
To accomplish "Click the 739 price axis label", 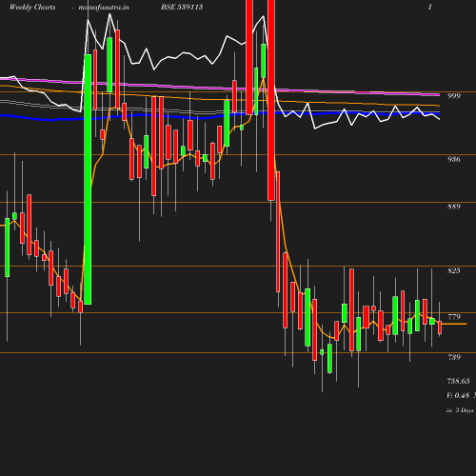I will pyautogui.click(x=454, y=357).
